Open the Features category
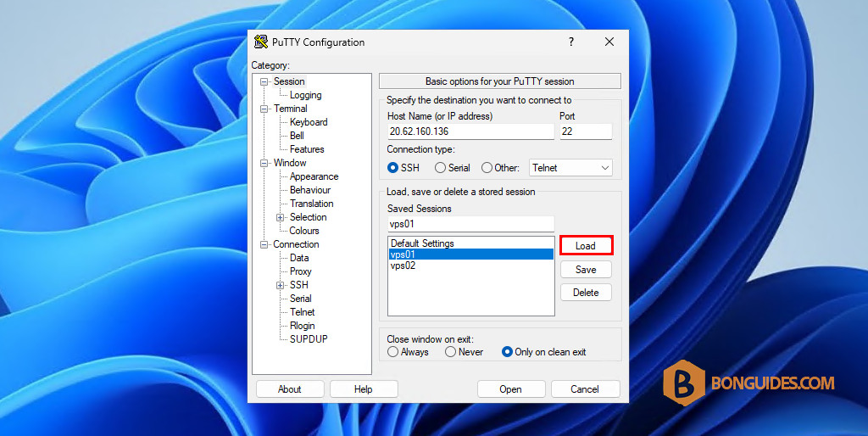 (307, 149)
